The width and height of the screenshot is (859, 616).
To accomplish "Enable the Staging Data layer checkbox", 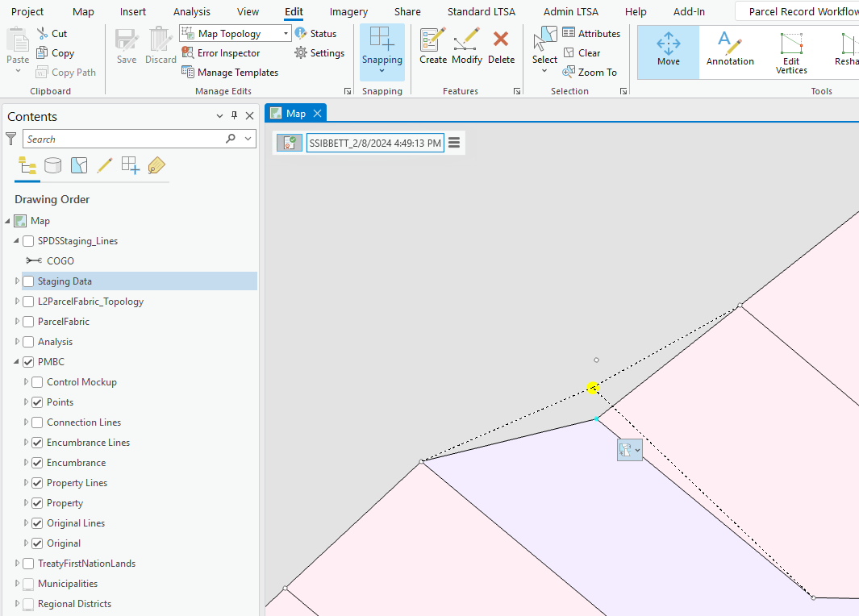I will coord(27,281).
